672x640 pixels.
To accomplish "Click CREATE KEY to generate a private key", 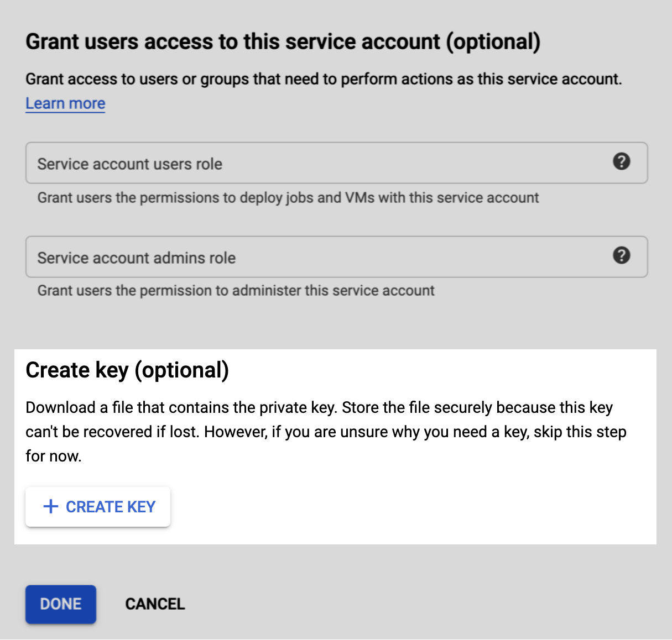I will 98,506.
